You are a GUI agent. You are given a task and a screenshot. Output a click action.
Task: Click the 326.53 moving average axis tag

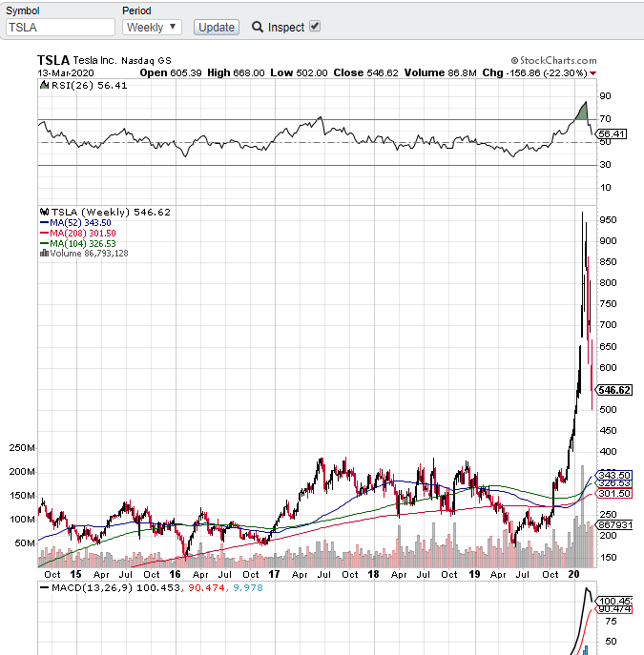pos(614,483)
